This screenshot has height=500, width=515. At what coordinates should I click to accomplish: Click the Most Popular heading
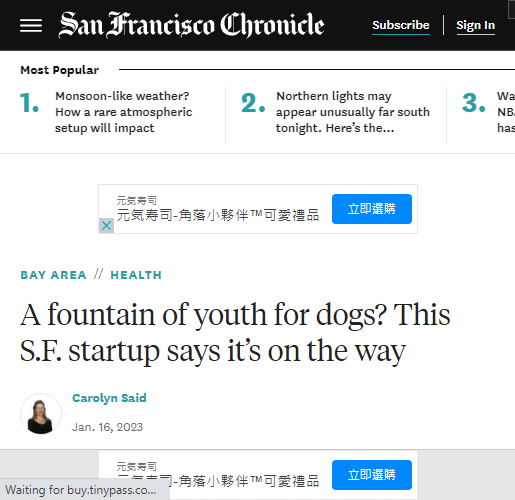pos(60,70)
